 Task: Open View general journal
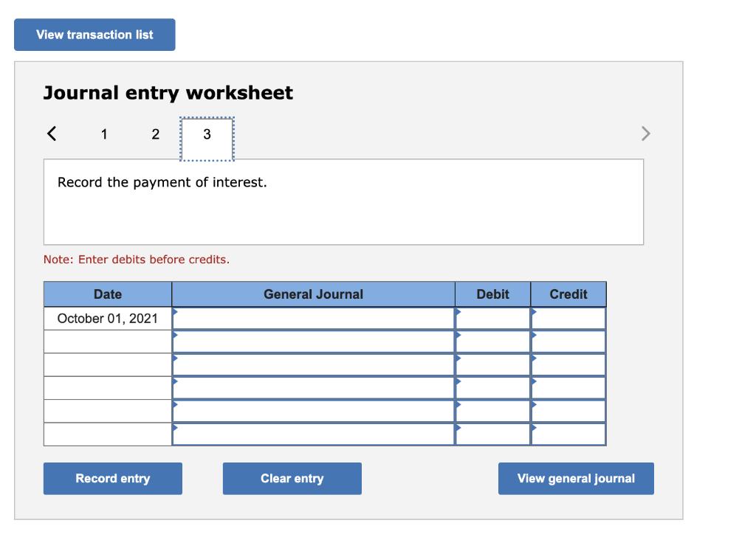tap(576, 478)
